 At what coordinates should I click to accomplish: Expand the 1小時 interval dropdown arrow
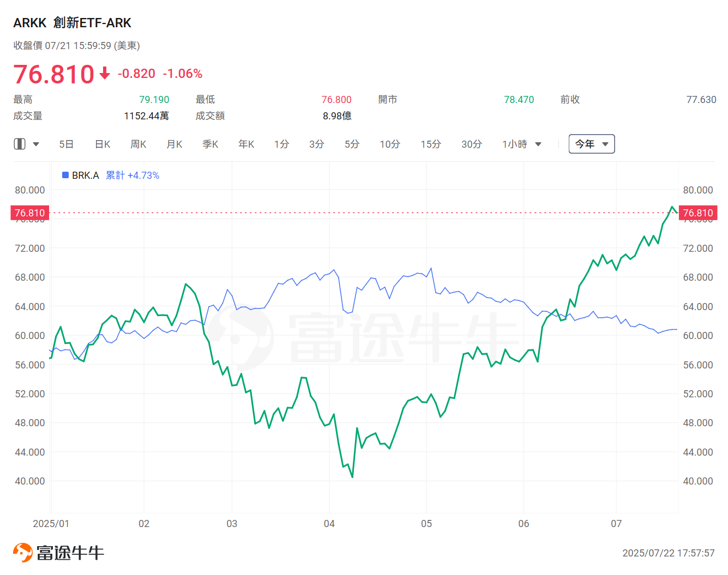pyautogui.click(x=538, y=144)
